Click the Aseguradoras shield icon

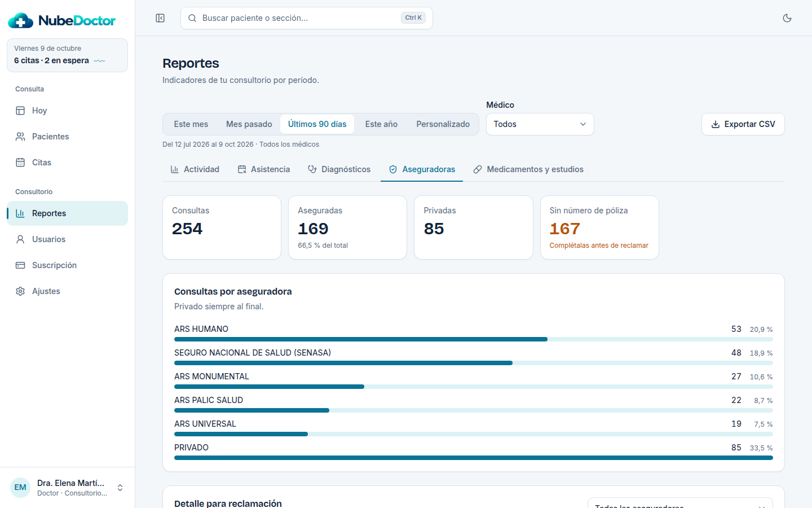[393, 169]
